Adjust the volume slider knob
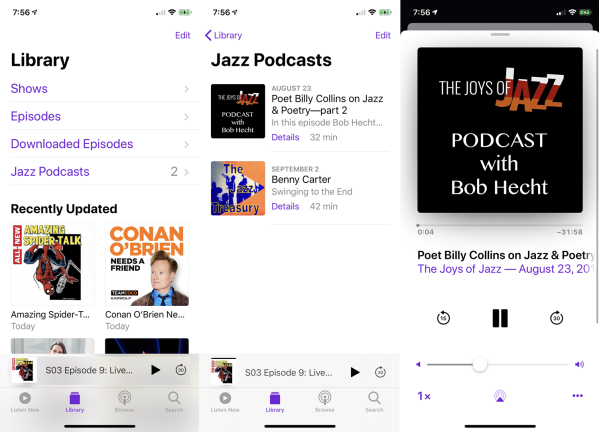599x432 pixels. pyautogui.click(x=480, y=364)
